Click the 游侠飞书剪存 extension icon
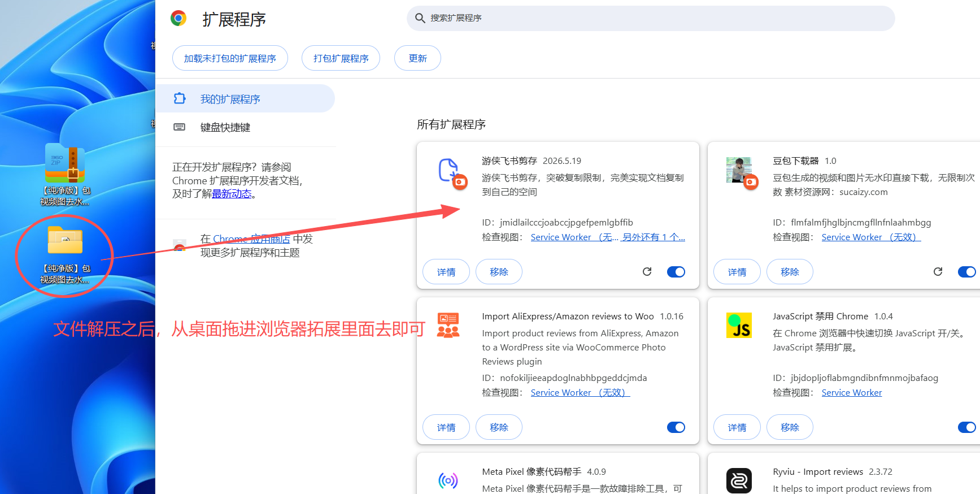Viewport: 980px width, 494px height. click(449, 170)
